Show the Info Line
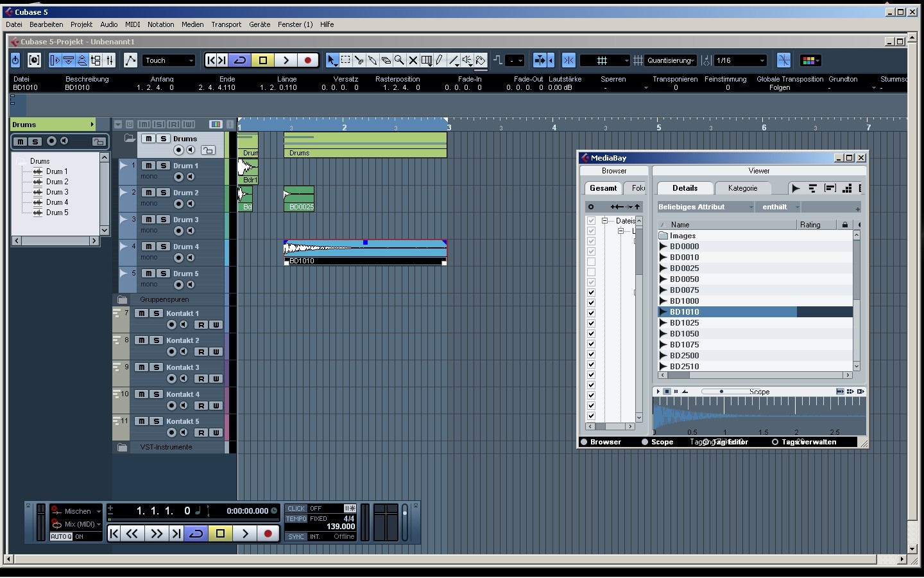924x578 pixels. pos(69,60)
